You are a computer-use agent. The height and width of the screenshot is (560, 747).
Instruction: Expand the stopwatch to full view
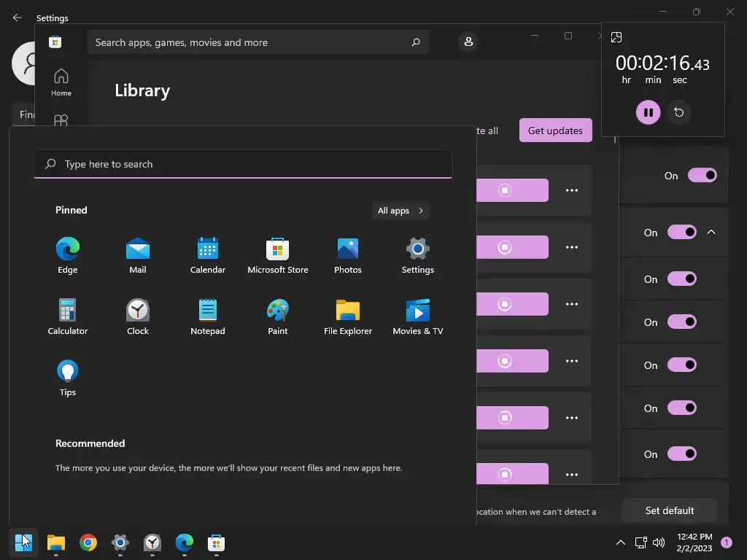tap(616, 37)
